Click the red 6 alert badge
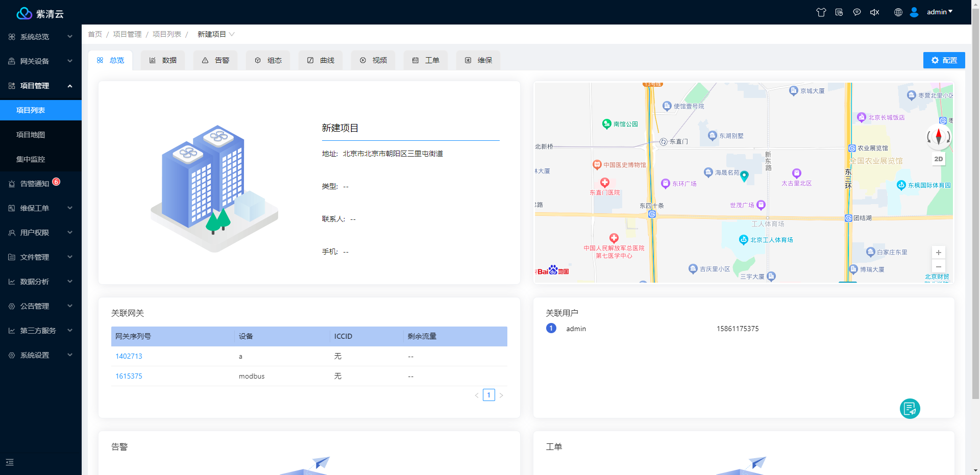Viewport: 980px width, 475px height. 56,182
